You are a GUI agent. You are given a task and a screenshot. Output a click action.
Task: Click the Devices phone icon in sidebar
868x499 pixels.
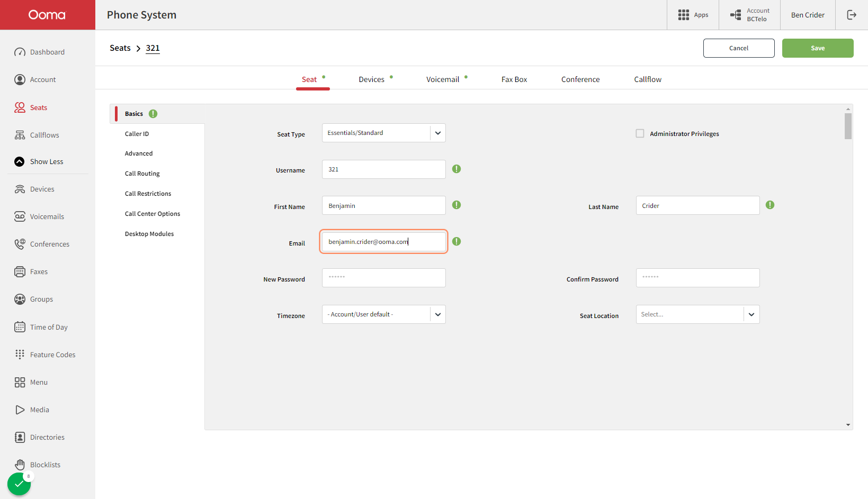(x=20, y=189)
